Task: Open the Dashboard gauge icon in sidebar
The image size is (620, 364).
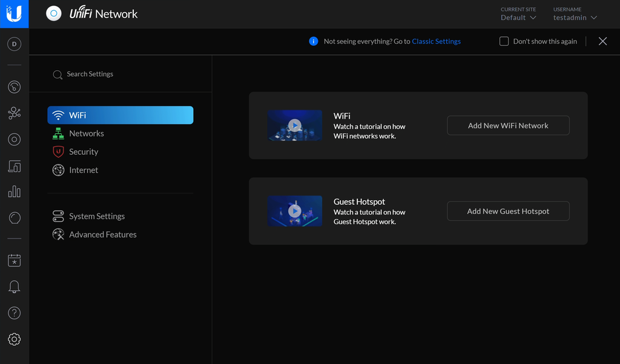Action: coord(15,87)
